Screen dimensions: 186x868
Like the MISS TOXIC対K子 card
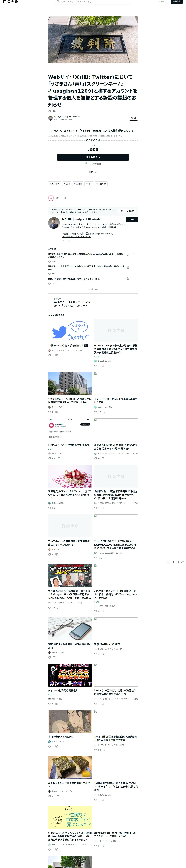point(95,366)
